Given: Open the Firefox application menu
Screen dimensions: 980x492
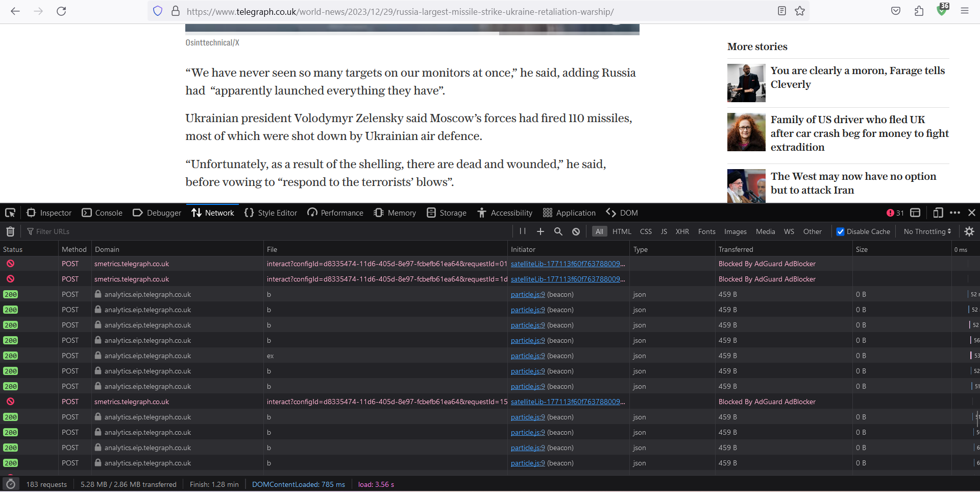Looking at the screenshot, I should [965, 11].
